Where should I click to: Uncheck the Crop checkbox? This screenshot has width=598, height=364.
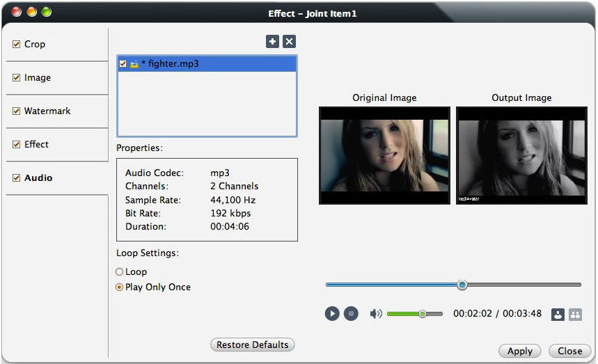coord(17,45)
